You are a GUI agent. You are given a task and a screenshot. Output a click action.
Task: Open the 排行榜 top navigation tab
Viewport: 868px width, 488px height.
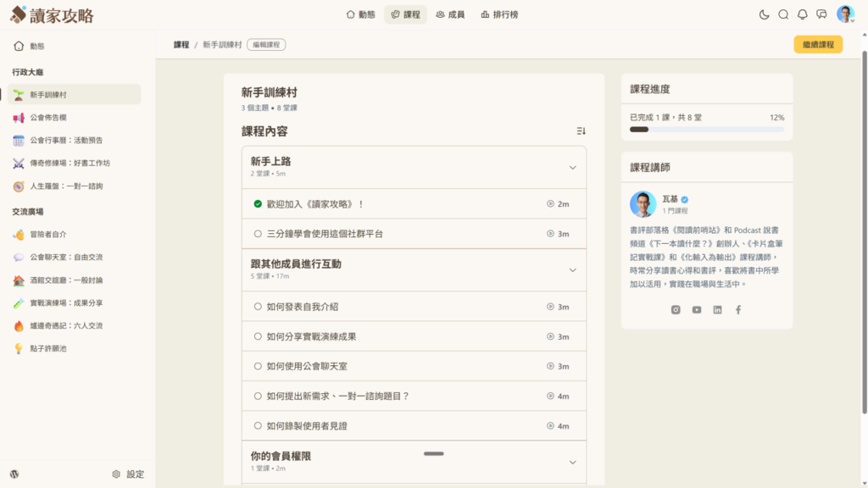[499, 14]
